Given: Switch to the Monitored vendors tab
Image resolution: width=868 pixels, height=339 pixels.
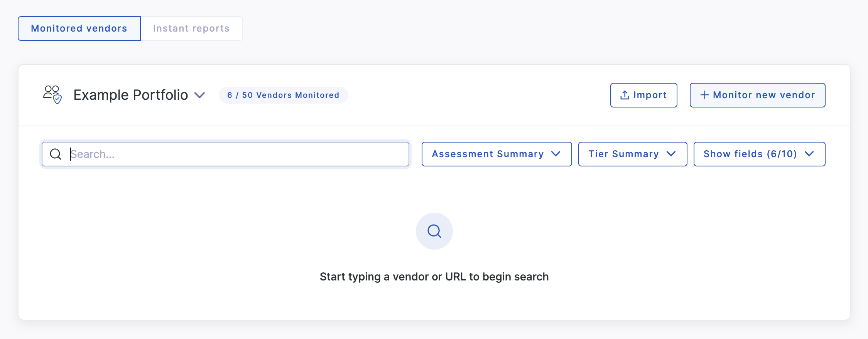Looking at the screenshot, I should pyautogui.click(x=79, y=29).
